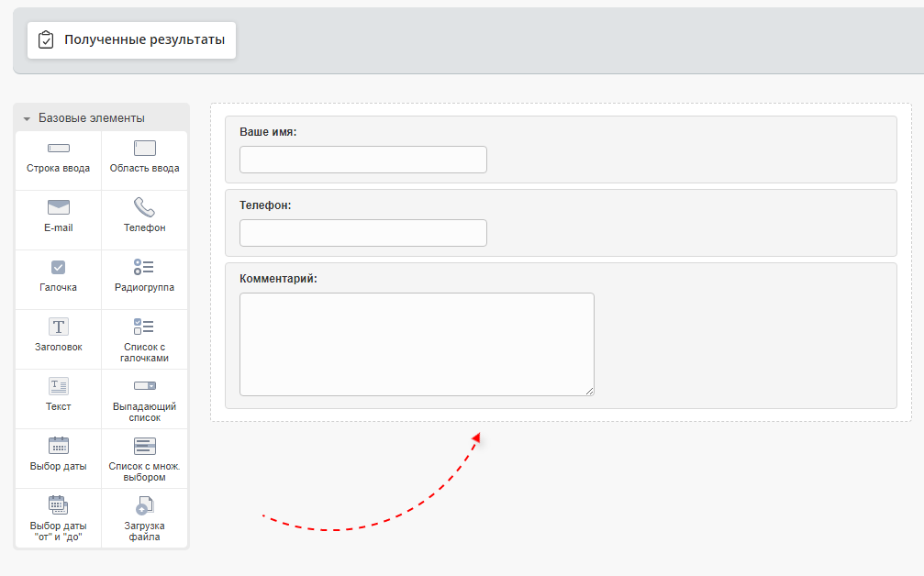Select the Выбор даты calendar icon
Screen dimensions: 924x576
coord(59,446)
